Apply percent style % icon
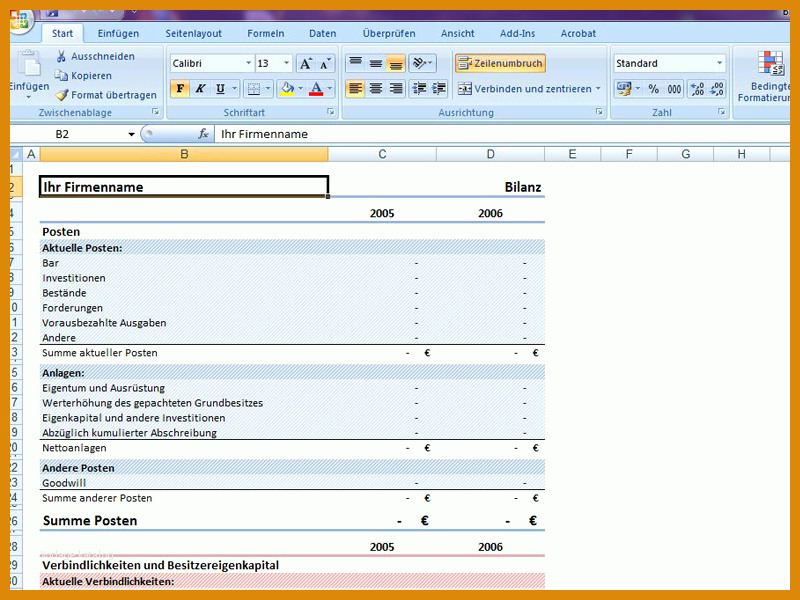800x600 pixels. [x=654, y=89]
